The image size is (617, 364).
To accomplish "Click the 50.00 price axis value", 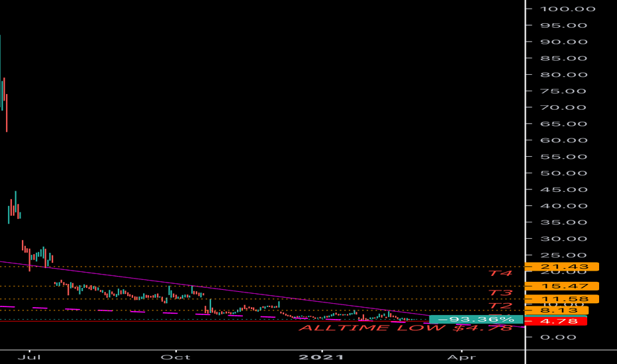I will [563, 173].
